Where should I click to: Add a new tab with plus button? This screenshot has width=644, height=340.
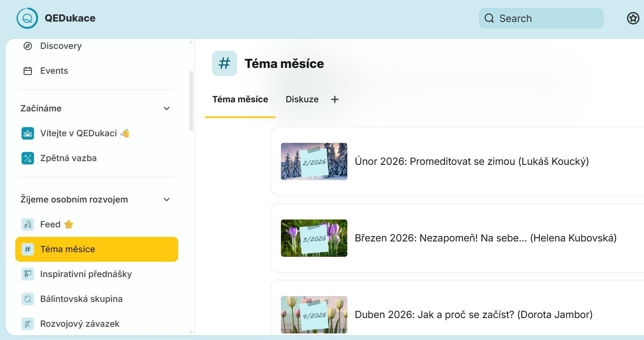click(x=335, y=99)
